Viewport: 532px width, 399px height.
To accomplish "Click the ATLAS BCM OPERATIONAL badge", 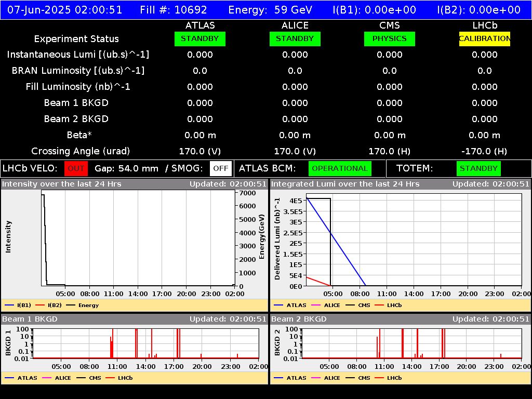I will (x=340, y=169).
